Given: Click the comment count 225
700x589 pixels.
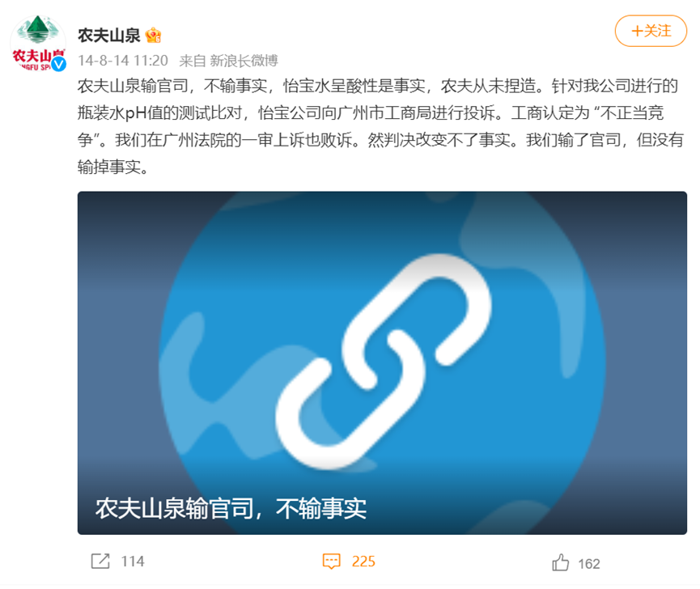Looking at the screenshot, I should pyautogui.click(x=363, y=561).
